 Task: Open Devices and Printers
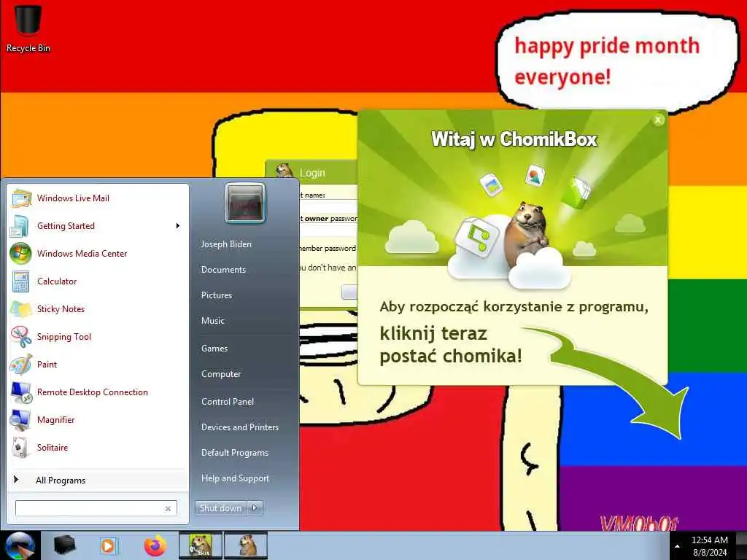tap(240, 427)
